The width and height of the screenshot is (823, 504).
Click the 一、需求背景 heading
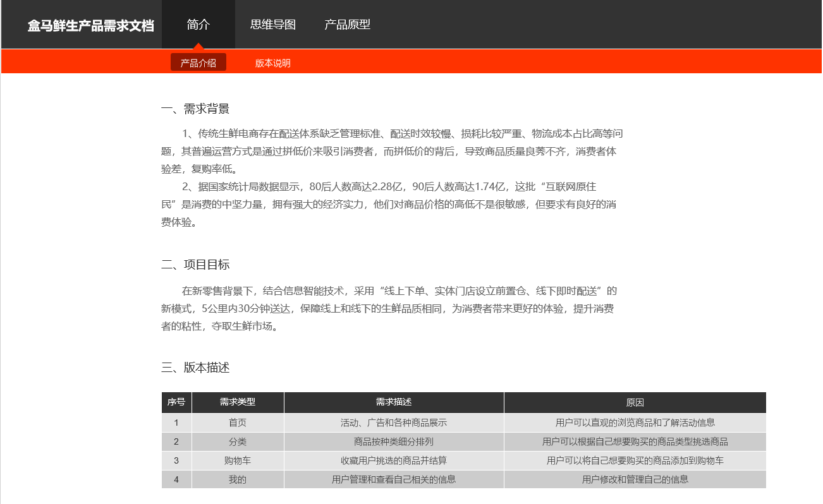tap(195, 109)
